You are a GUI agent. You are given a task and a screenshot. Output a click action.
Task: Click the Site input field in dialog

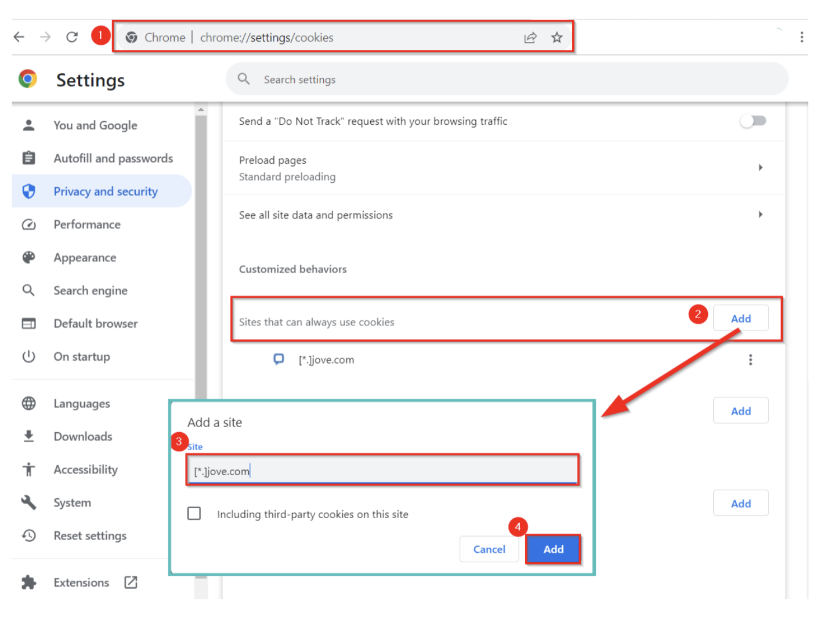click(x=383, y=470)
